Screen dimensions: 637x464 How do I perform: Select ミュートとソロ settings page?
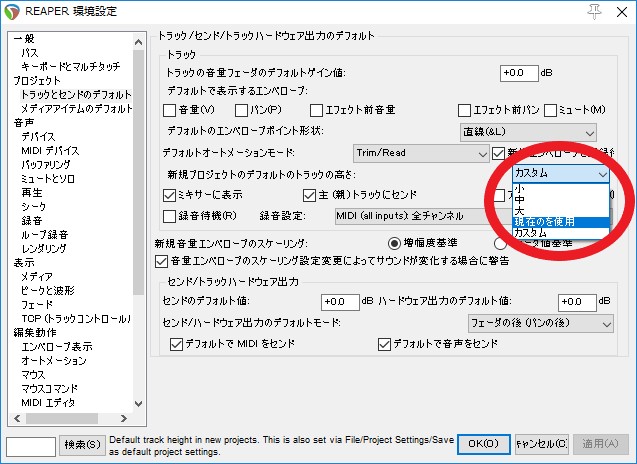tap(48, 178)
